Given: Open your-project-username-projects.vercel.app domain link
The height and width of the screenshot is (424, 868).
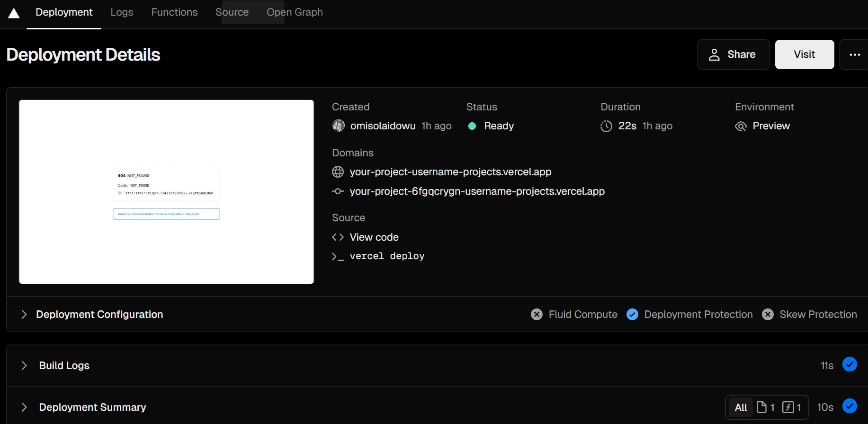Looking at the screenshot, I should click(450, 172).
